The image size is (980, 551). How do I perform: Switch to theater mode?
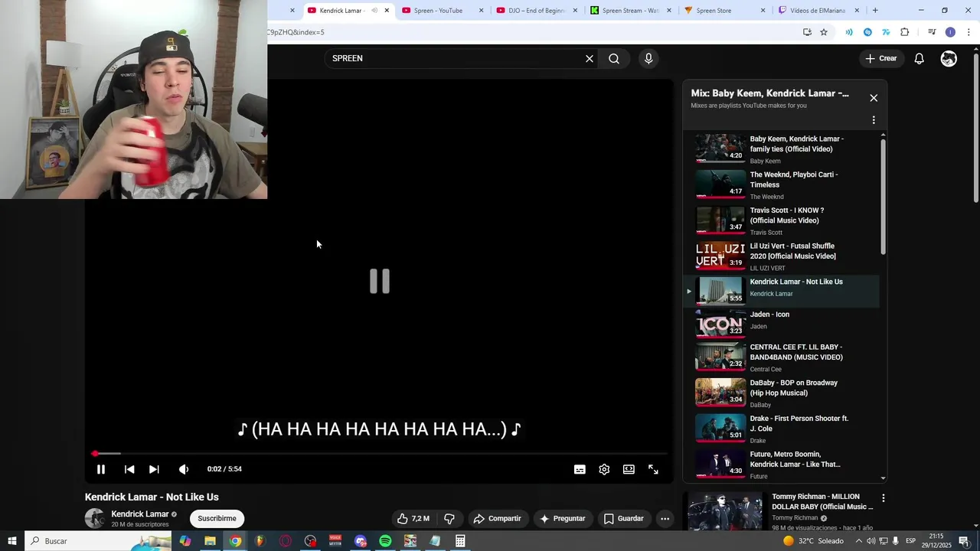pyautogui.click(x=629, y=469)
